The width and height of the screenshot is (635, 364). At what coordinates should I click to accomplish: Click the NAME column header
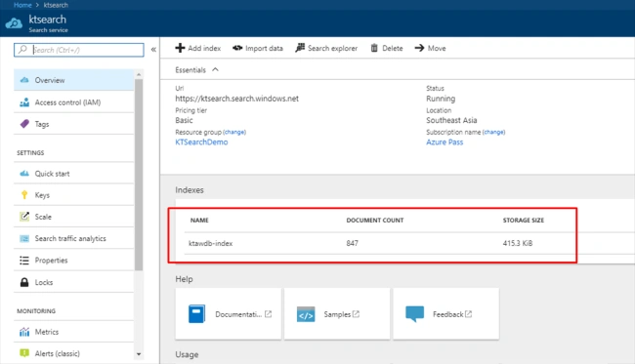click(x=199, y=220)
